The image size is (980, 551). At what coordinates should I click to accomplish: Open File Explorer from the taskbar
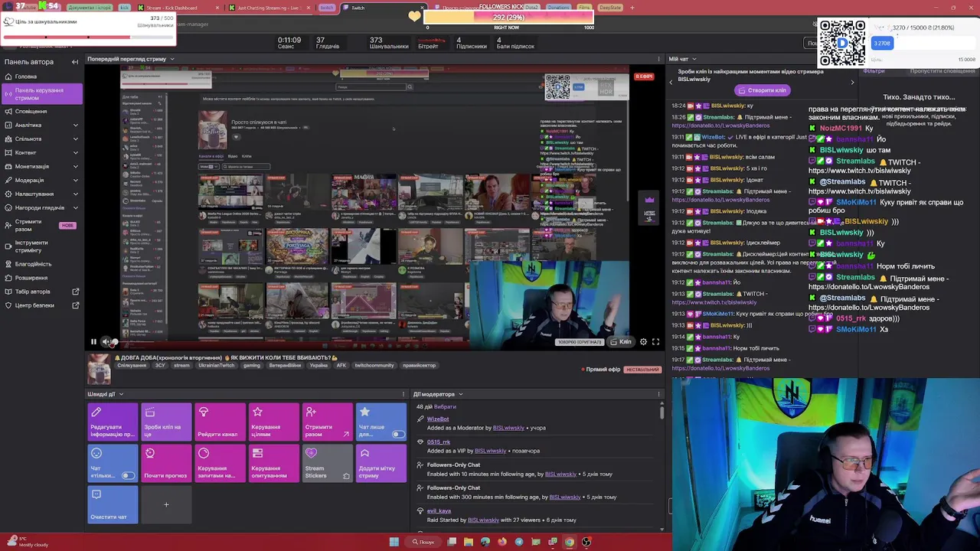point(468,542)
